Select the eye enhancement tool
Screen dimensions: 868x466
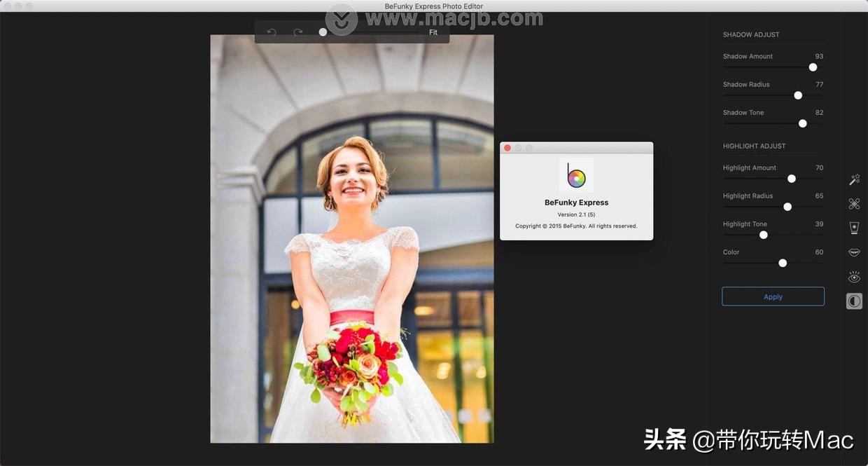pos(854,277)
